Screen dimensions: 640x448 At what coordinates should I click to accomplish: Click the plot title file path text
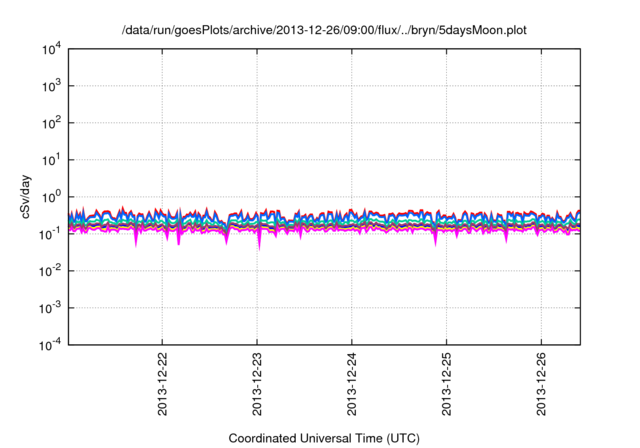click(x=324, y=30)
